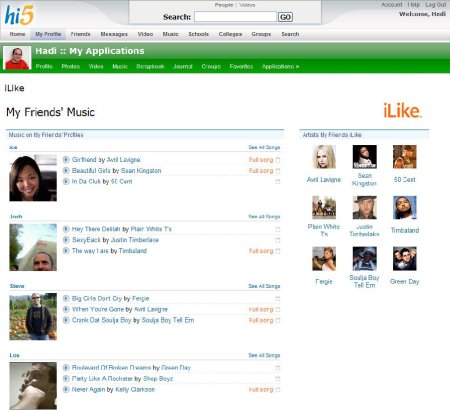Open Plain White T's artist thumbnail
450x413 pixels.
(324, 207)
